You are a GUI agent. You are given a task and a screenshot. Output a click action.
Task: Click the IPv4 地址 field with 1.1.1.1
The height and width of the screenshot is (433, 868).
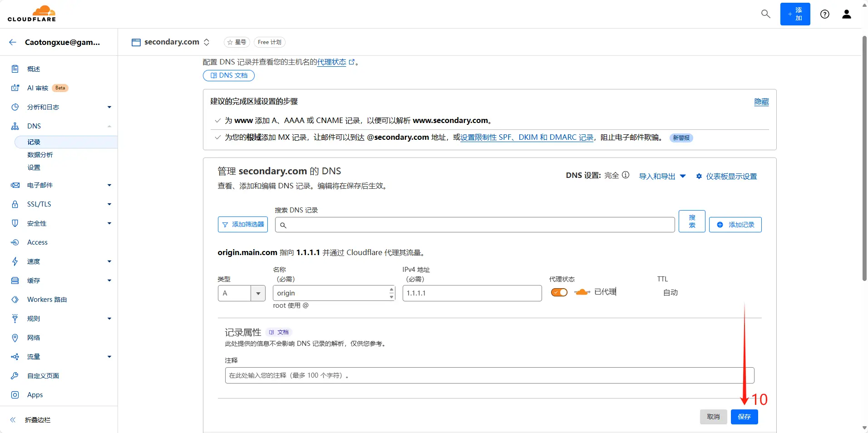[472, 293]
